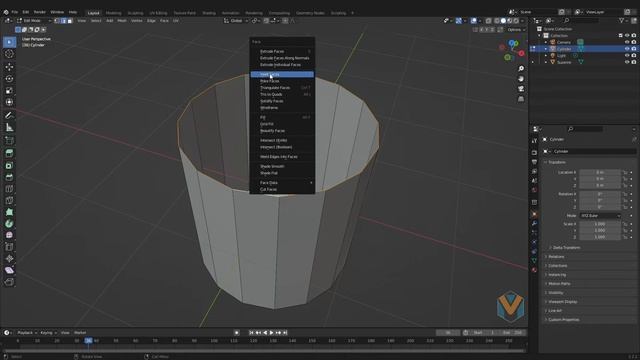Select the Inset Faces tool
Screen dimensions: 640x360
[9, 165]
